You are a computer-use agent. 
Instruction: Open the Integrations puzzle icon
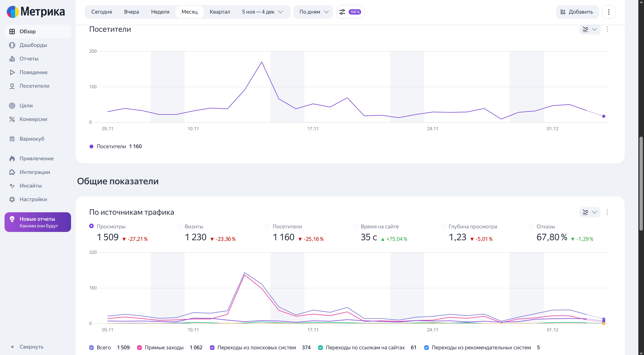pos(12,172)
